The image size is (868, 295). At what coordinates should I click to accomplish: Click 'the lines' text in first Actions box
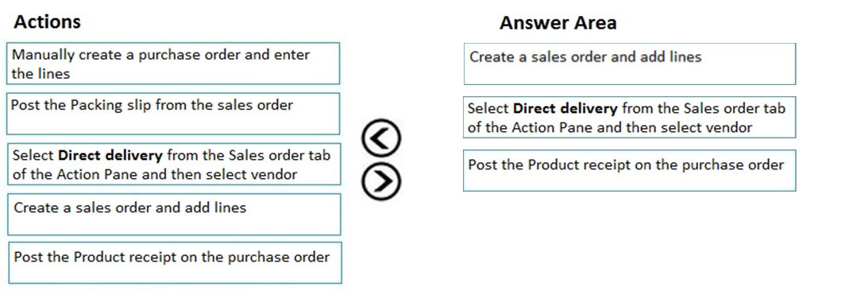(41, 73)
